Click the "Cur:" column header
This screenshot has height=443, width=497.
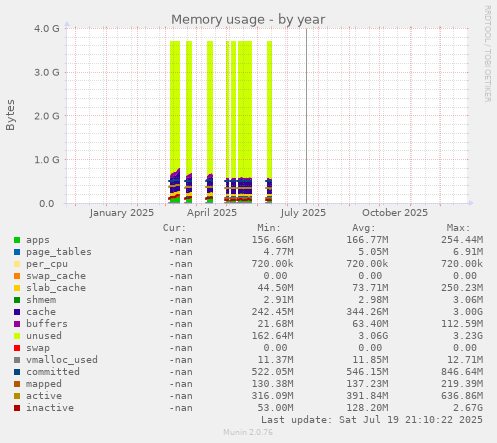tap(174, 228)
